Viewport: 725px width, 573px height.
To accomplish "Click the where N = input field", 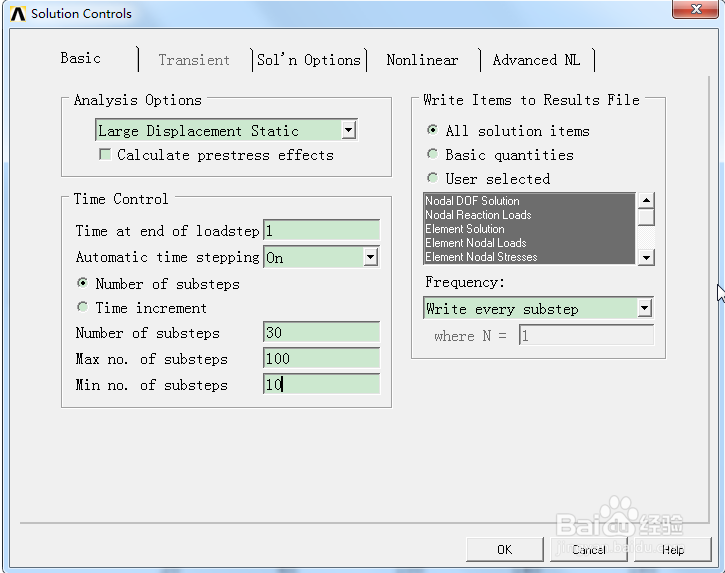I will point(586,335).
